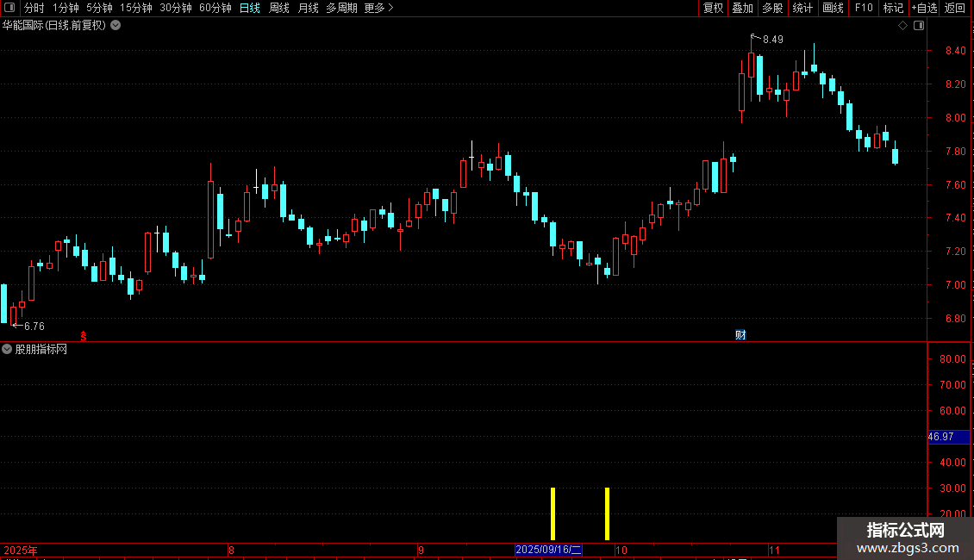Click the 2025年 year label on the time axis
974x560 pixels.
(21, 550)
